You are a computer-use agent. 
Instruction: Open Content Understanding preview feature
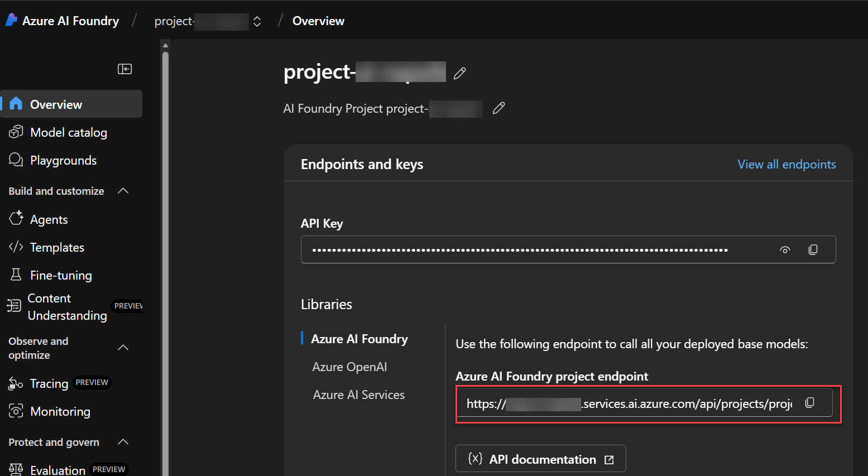pos(61,306)
